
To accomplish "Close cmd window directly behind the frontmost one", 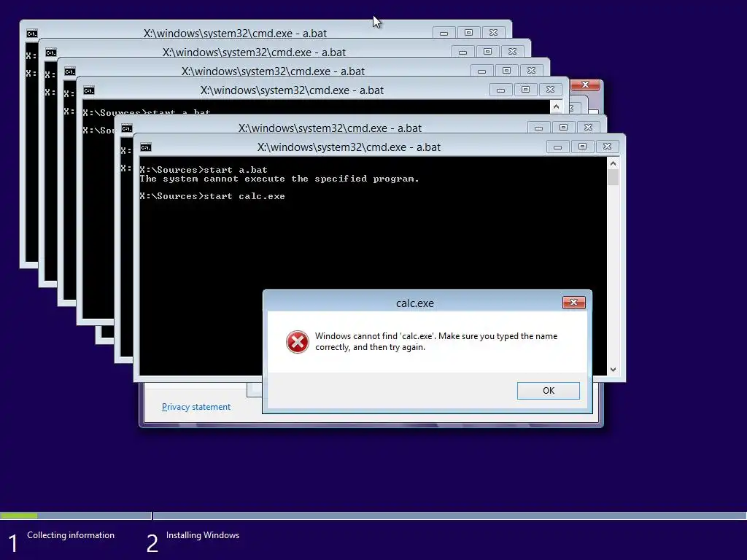I will tap(588, 128).
